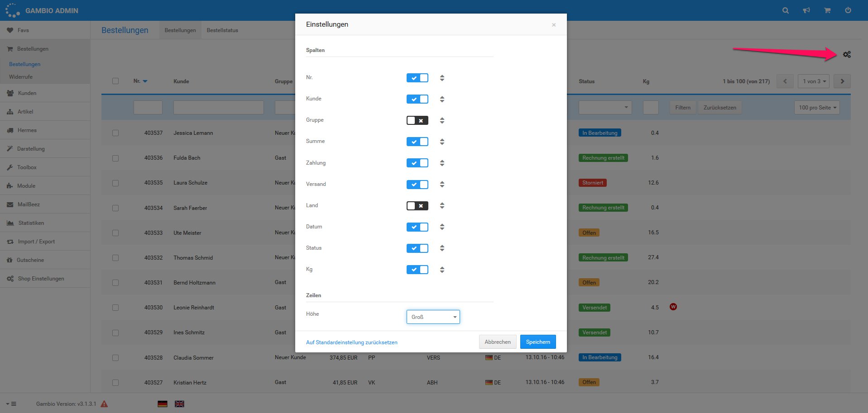Click Auf Standardeinstellung zurücksetzen link
Screen dimensions: 868x413
(351, 342)
